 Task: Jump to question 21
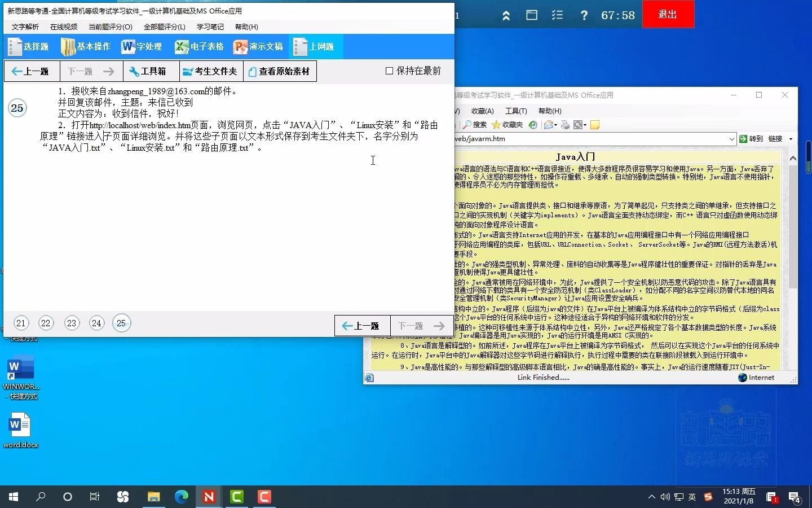click(x=21, y=323)
